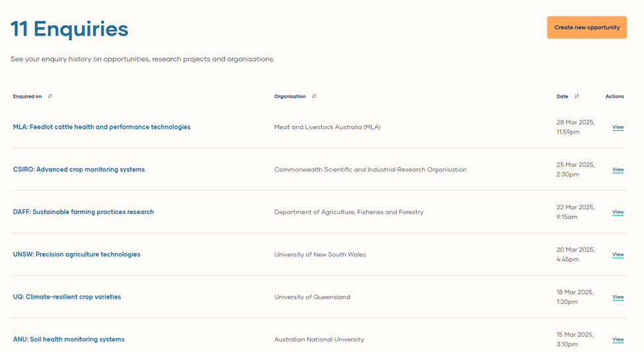644x352 pixels.
Task: View the UQ enquiry from 18 Mar
Action: [618, 297]
